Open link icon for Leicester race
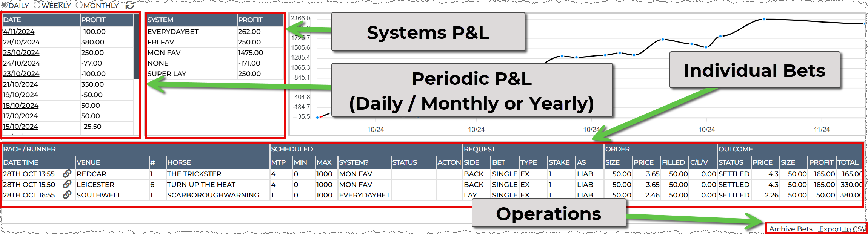 [67, 184]
